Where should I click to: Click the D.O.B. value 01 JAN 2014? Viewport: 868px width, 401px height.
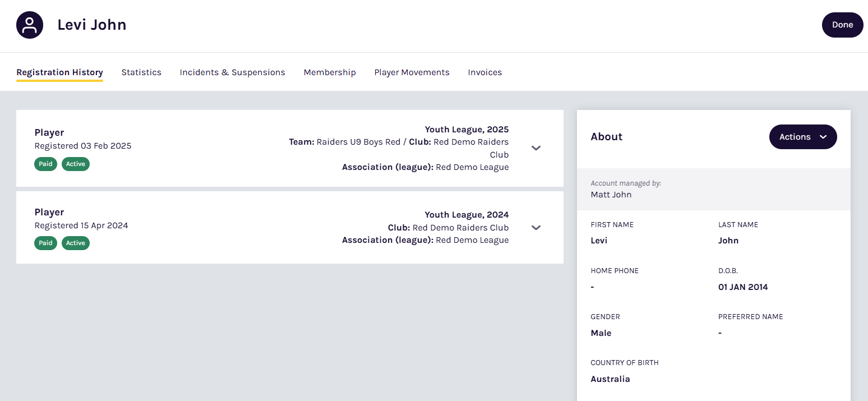tap(743, 287)
